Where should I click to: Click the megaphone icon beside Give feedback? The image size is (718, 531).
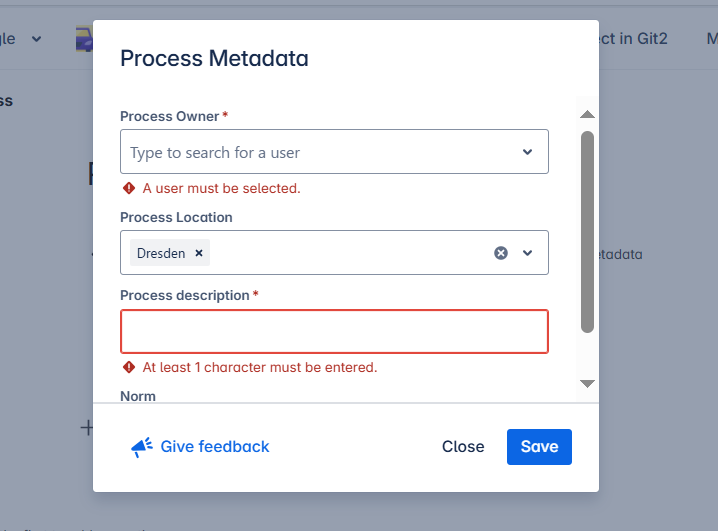point(142,447)
